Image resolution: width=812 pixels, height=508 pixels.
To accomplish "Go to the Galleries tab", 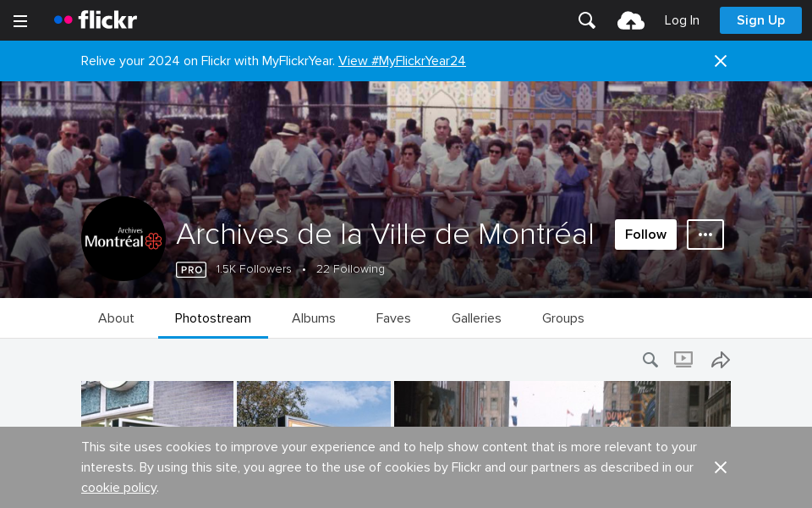I will 476,318.
